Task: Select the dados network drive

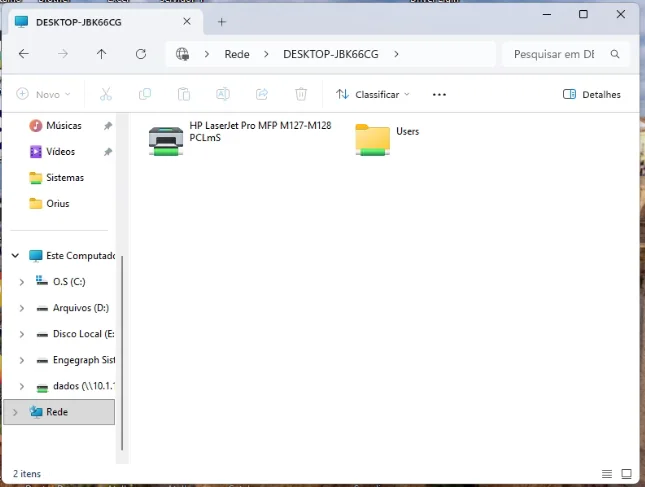Action: [x=75, y=386]
